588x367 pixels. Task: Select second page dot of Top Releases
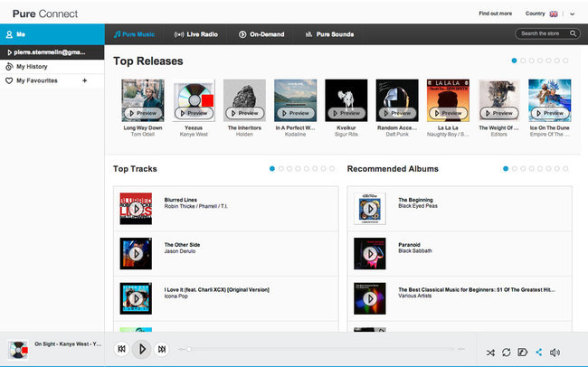[523, 61]
